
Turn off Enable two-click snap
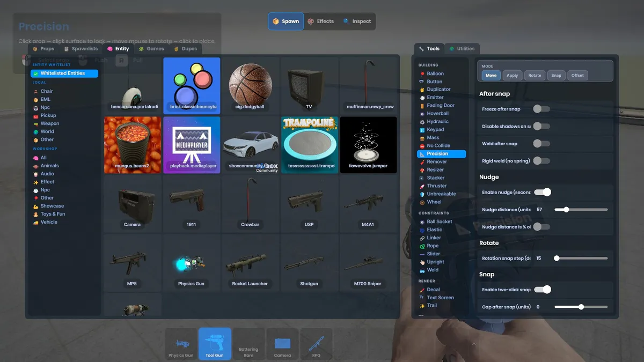click(543, 290)
